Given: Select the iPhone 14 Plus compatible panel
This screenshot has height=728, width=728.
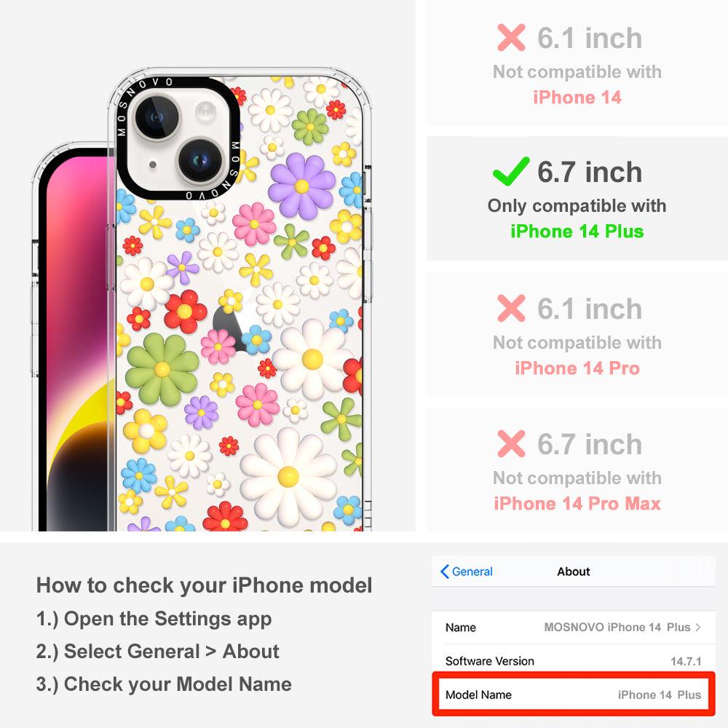Looking at the screenshot, I should [x=577, y=198].
